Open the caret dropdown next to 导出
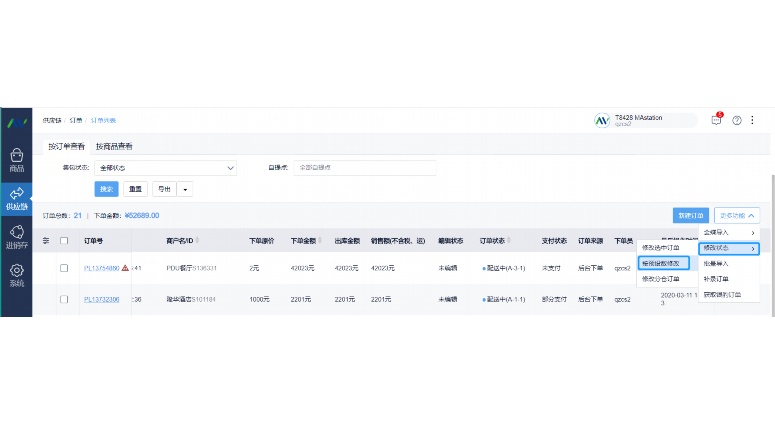Image resolution: width=775 pixels, height=424 pixels. point(185,189)
